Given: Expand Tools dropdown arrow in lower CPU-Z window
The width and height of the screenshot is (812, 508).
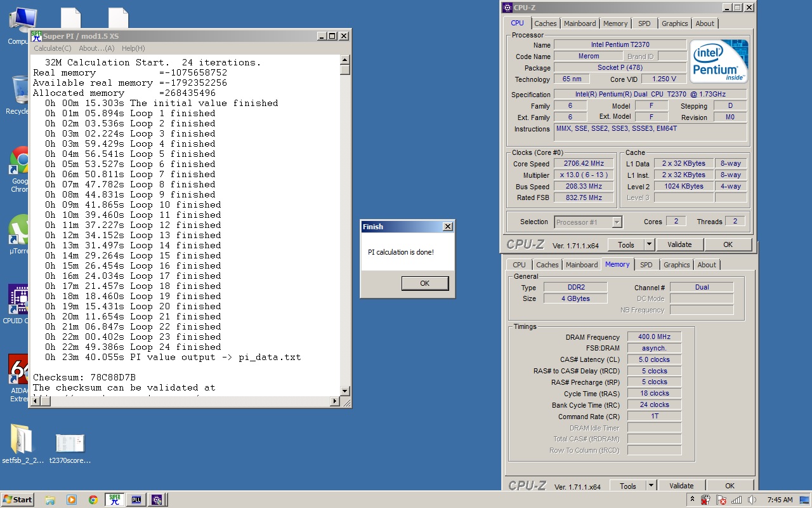Looking at the screenshot, I should click(x=652, y=486).
